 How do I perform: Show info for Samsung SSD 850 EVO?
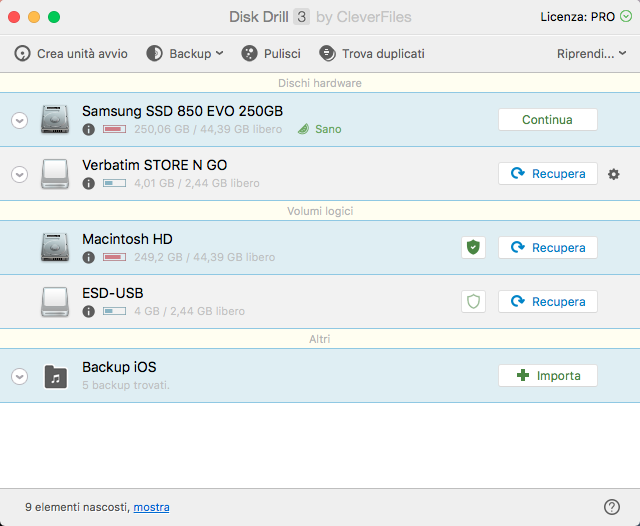tap(89, 129)
